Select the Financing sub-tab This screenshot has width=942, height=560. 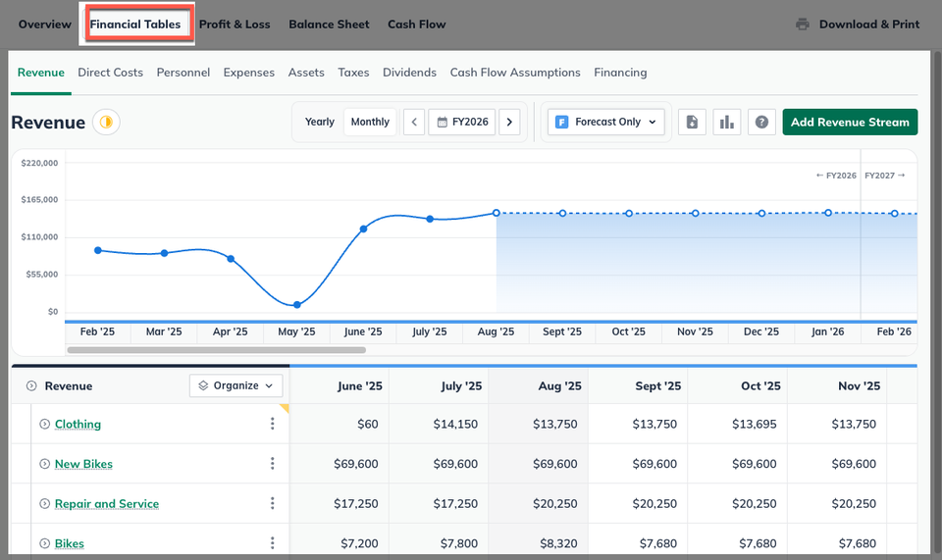click(620, 73)
